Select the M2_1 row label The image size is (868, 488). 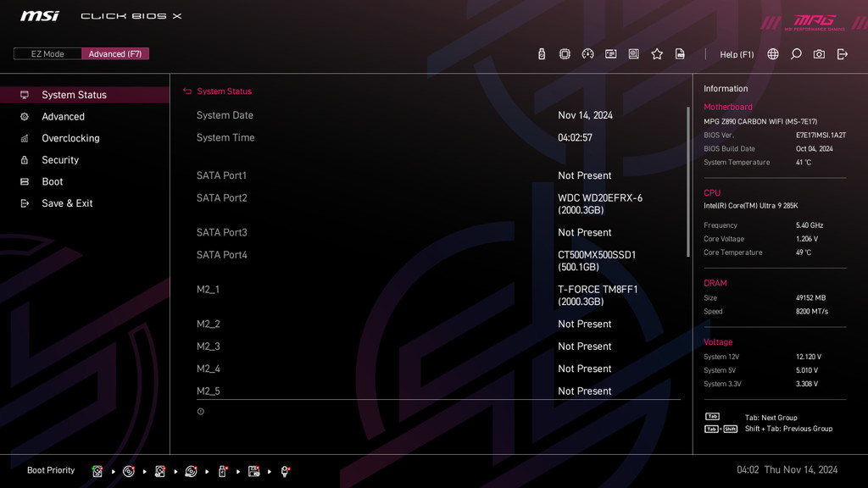coord(208,290)
